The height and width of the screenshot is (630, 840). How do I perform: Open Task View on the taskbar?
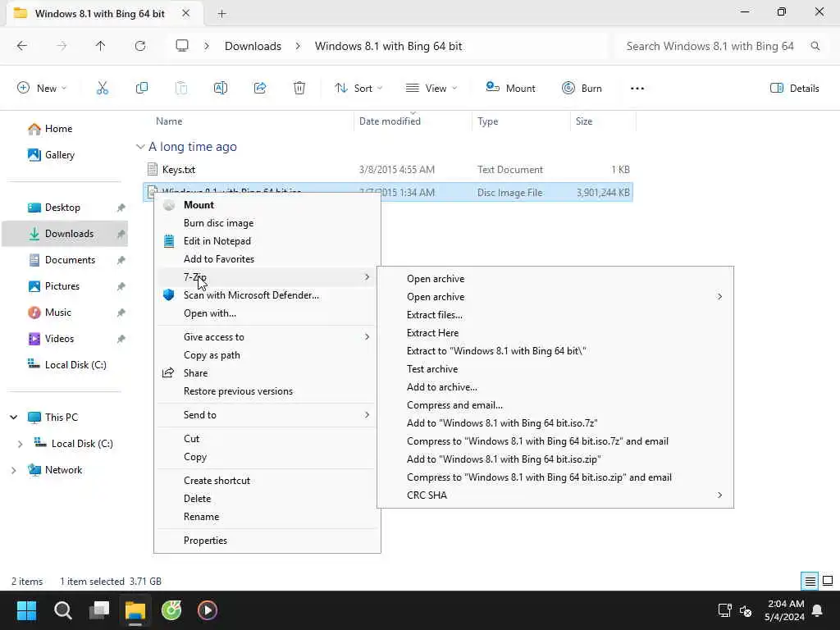99,610
